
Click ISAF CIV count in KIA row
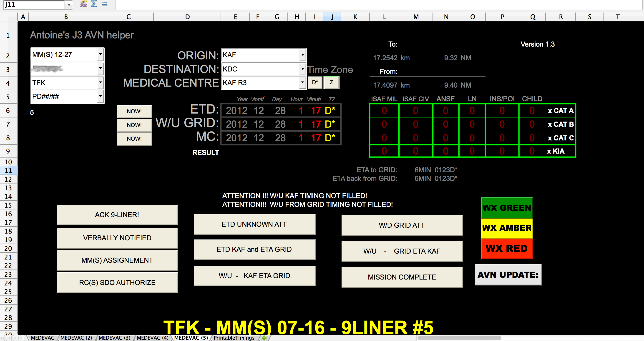tap(415, 151)
